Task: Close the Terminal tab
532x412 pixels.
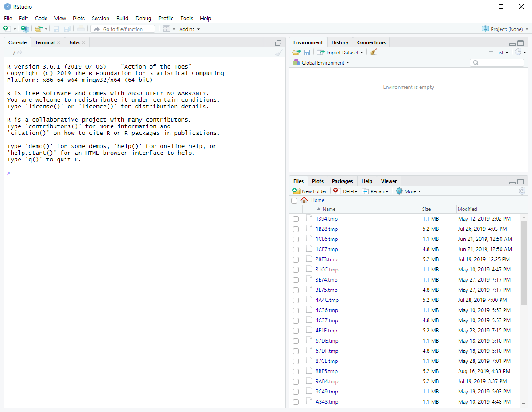Action: click(x=58, y=43)
